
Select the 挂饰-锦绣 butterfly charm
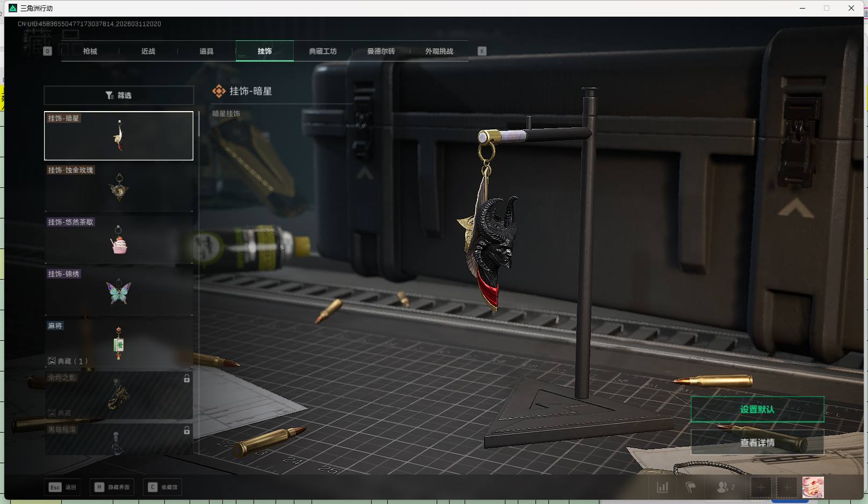click(119, 291)
